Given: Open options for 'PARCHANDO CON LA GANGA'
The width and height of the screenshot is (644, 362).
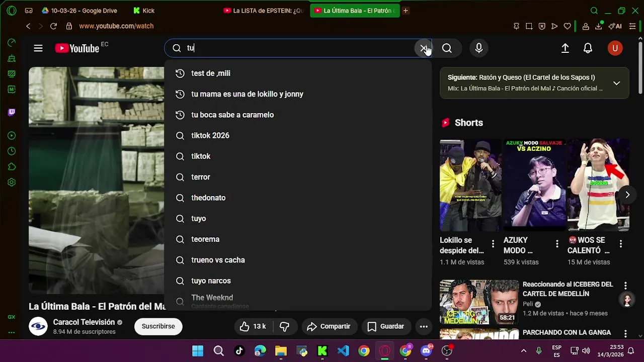Looking at the screenshot, I should (x=625, y=334).
